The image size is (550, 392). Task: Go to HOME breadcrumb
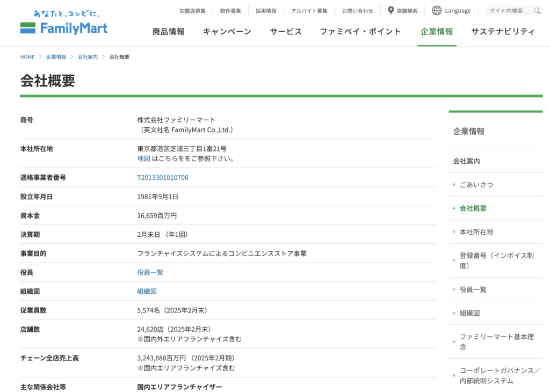[27, 57]
